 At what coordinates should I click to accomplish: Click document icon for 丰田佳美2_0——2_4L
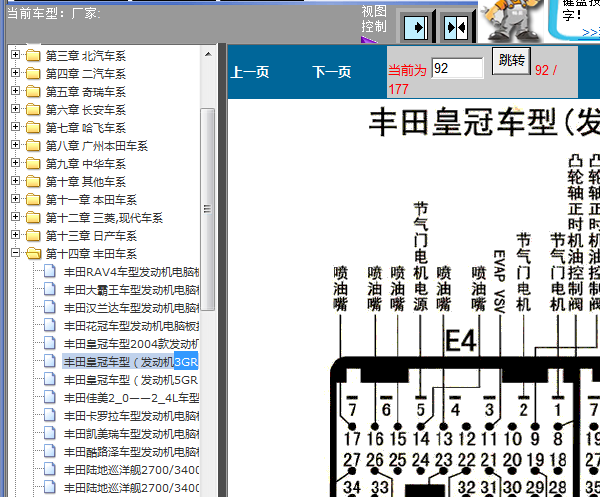(x=50, y=397)
